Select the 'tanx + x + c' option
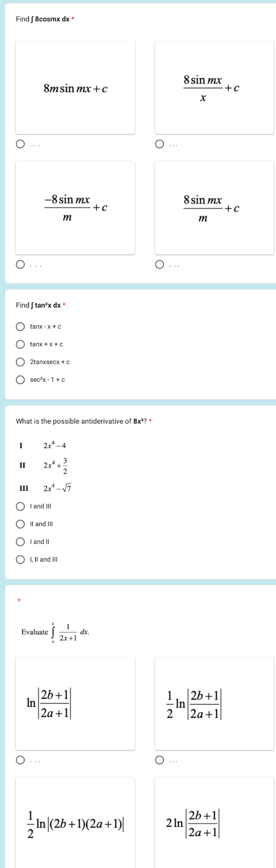Viewport: 276px width, 868px height. (x=21, y=344)
